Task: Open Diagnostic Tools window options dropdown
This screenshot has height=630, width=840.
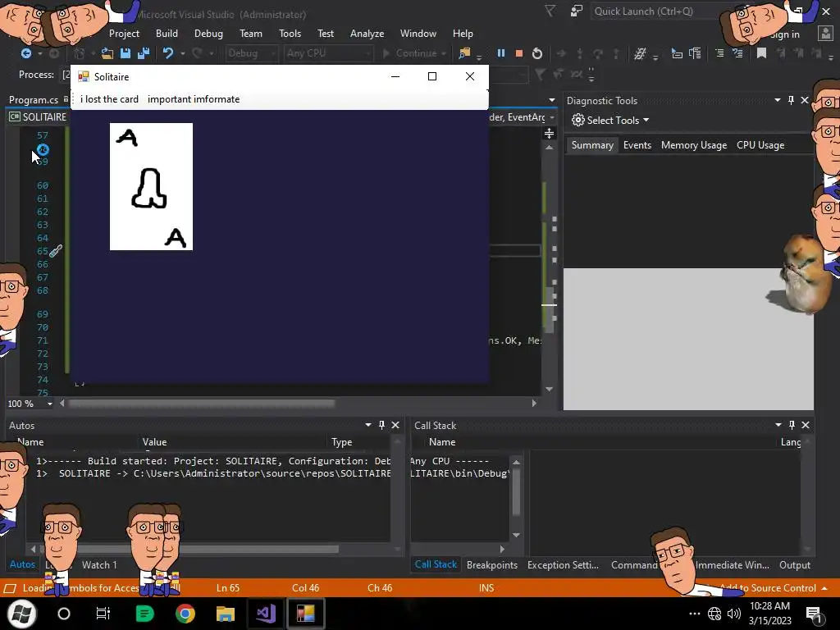Action: (x=778, y=100)
